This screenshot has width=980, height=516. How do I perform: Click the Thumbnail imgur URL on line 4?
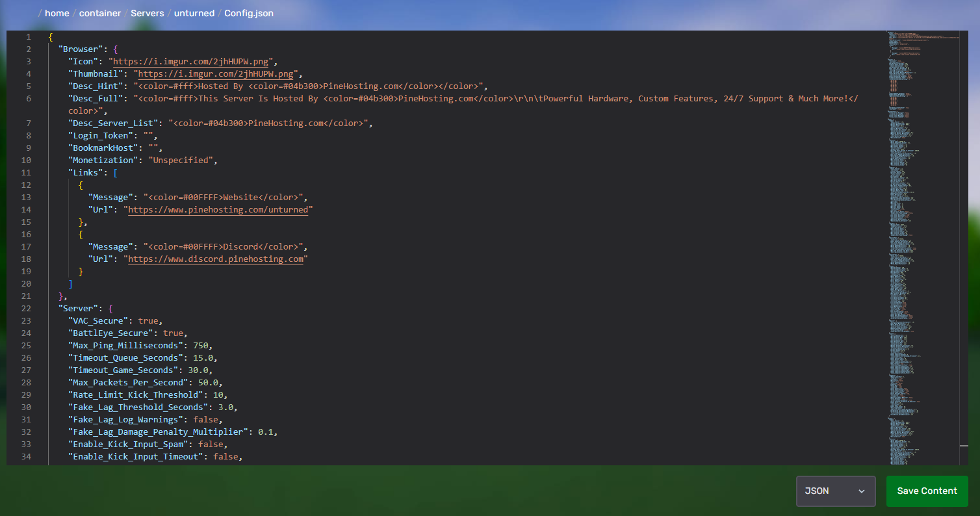[217, 74]
